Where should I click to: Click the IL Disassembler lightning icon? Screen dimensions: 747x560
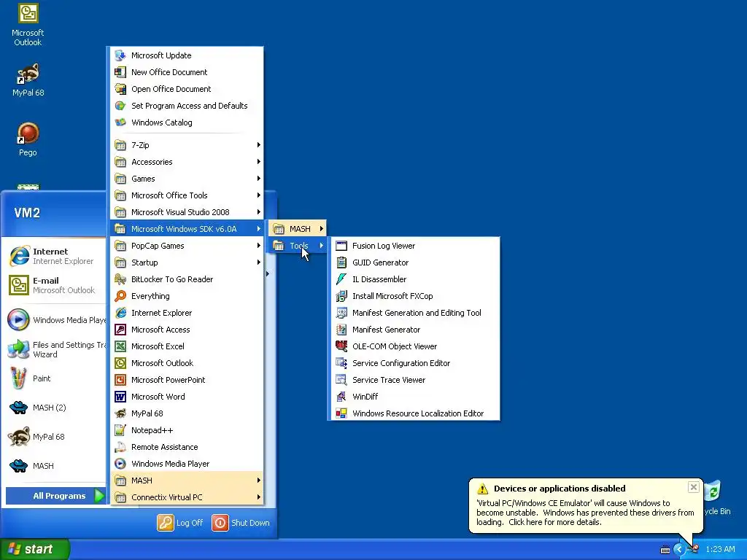click(x=341, y=279)
